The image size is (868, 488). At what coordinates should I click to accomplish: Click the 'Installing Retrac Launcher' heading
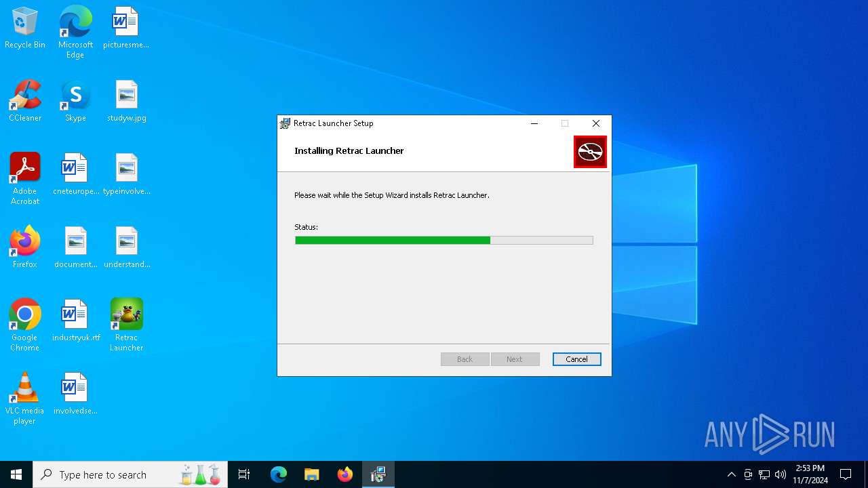pyautogui.click(x=349, y=150)
